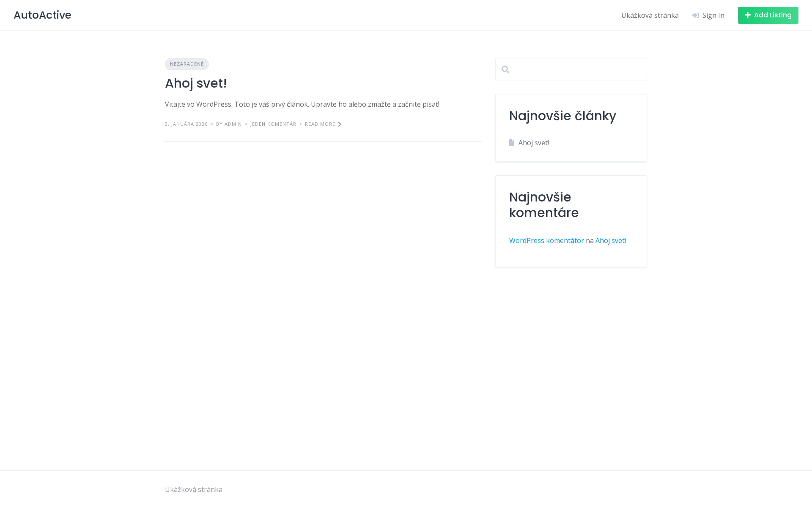This screenshot has height=508, width=812.
Task: Open JEDEN KOMENTÁR comments link
Action: pyautogui.click(x=273, y=124)
